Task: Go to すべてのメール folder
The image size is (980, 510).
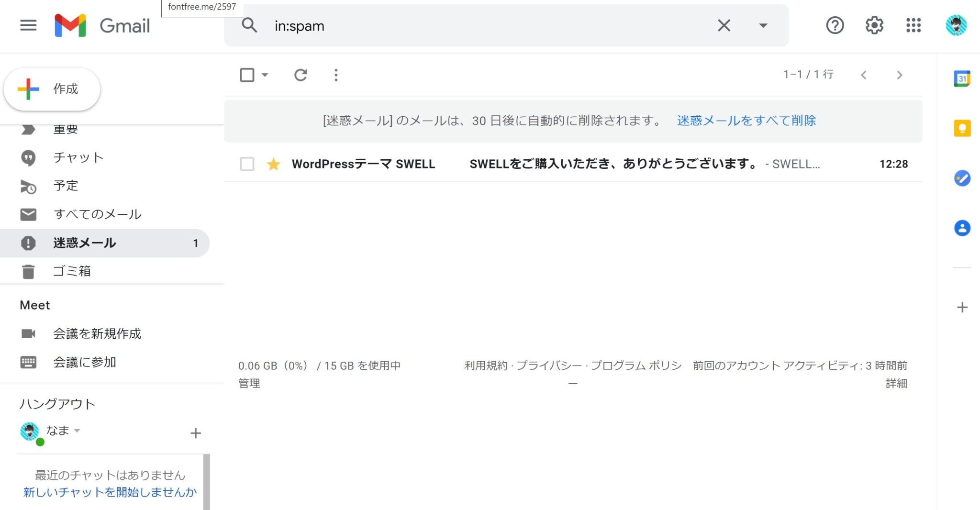Action: (x=97, y=214)
